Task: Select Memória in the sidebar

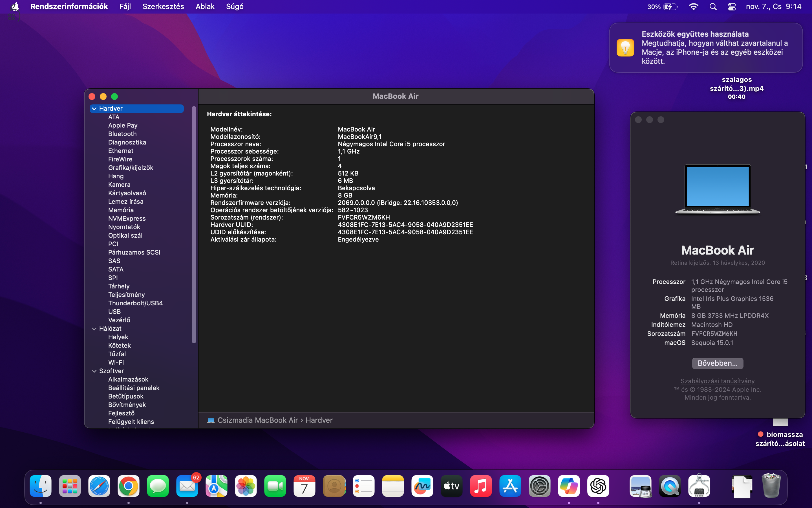Action: click(121, 210)
